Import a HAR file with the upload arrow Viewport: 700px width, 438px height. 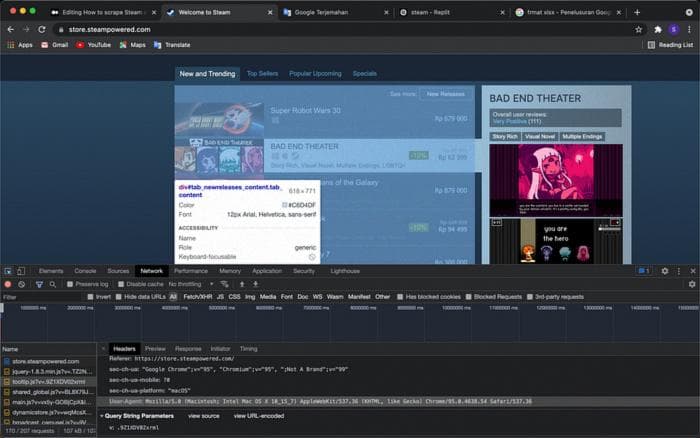[242, 284]
